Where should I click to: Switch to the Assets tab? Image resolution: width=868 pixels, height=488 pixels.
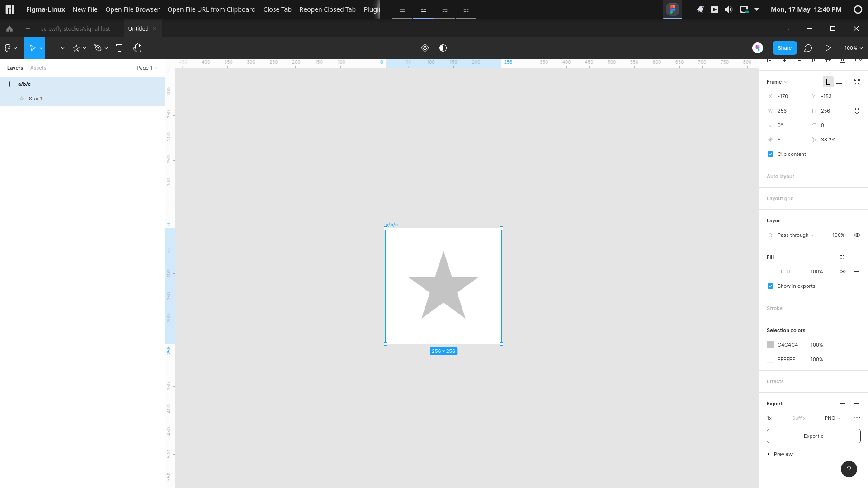[38, 68]
